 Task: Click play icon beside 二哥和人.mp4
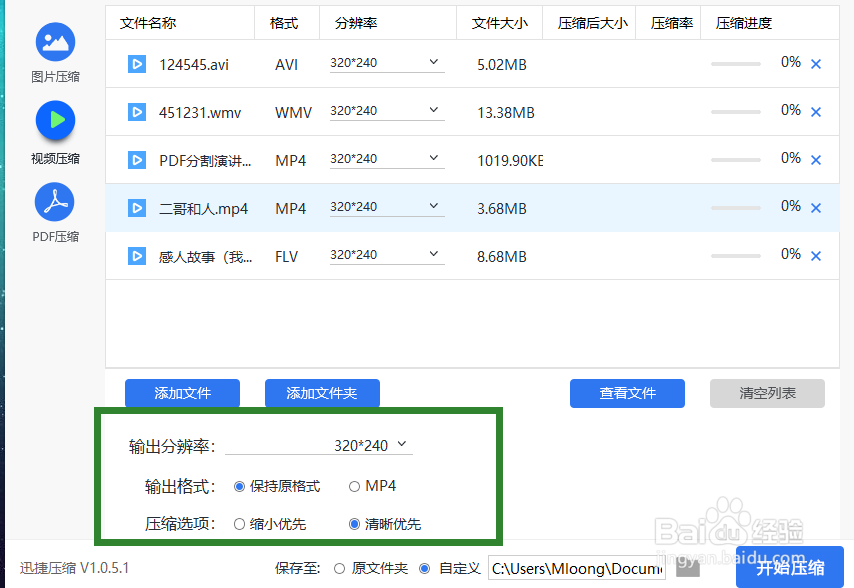pyautogui.click(x=137, y=208)
